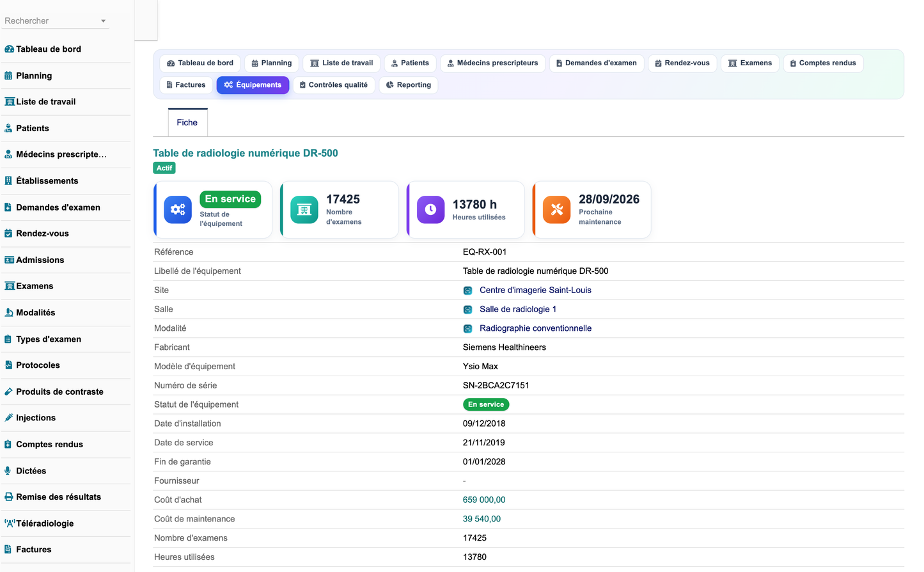This screenshot has width=924, height=572.
Task: Click the purple clock hours icon
Action: (x=431, y=210)
